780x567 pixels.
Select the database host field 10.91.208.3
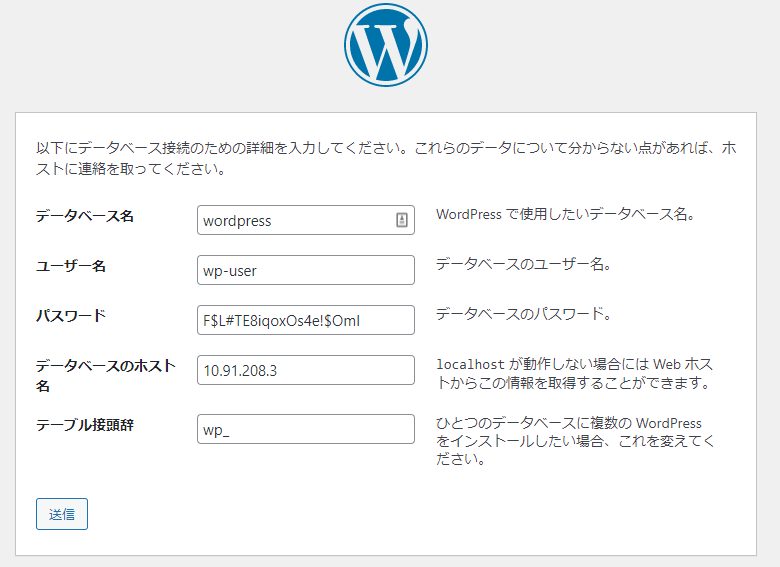[x=306, y=370]
